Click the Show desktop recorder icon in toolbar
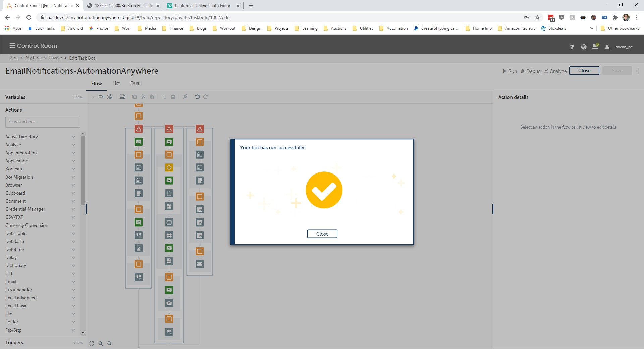644x349 pixels. 122,97
